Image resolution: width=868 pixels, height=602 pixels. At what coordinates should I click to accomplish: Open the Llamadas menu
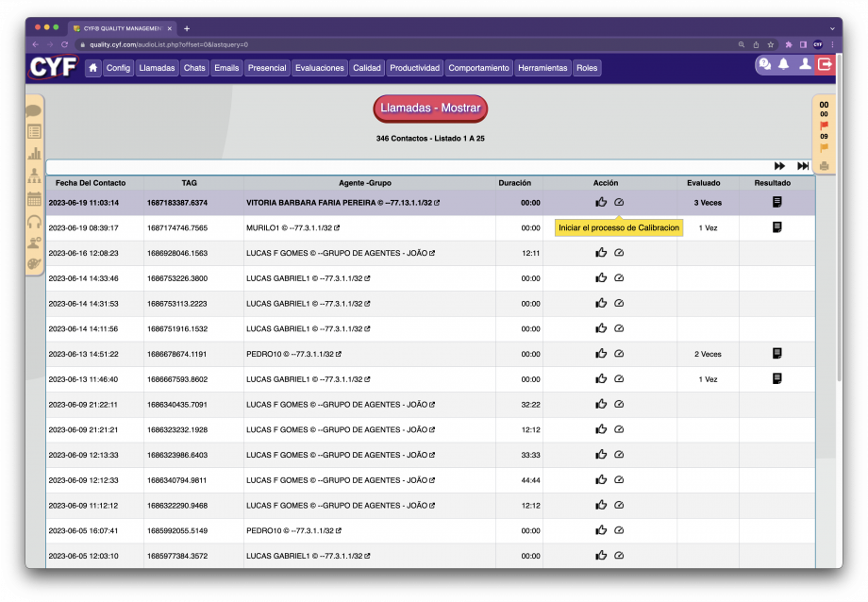click(x=157, y=68)
